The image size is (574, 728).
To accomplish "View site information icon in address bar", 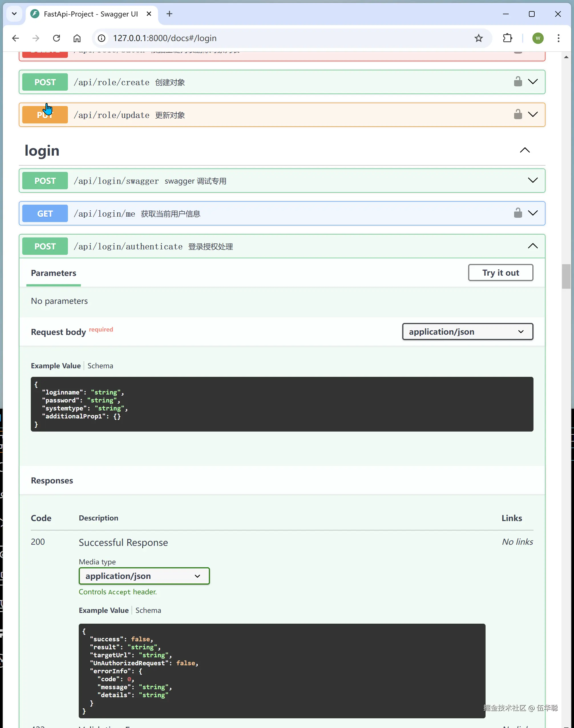I will pyautogui.click(x=102, y=38).
